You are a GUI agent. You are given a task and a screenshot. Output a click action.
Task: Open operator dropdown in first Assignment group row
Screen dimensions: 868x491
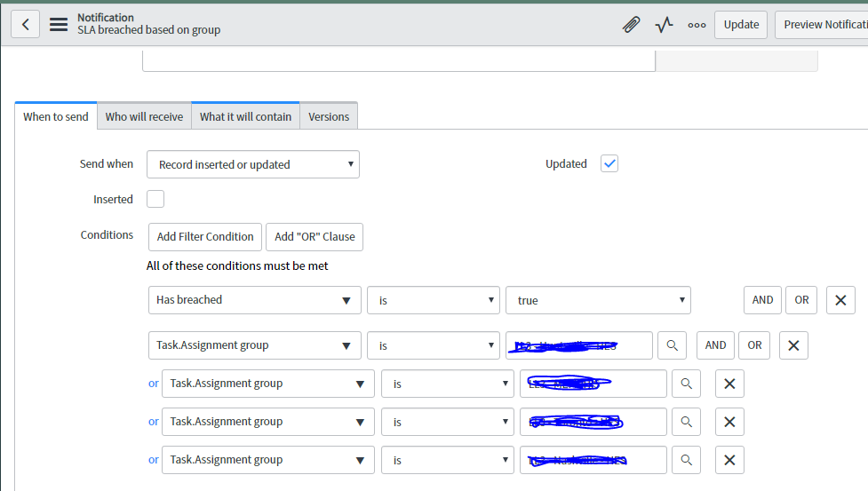pos(434,345)
